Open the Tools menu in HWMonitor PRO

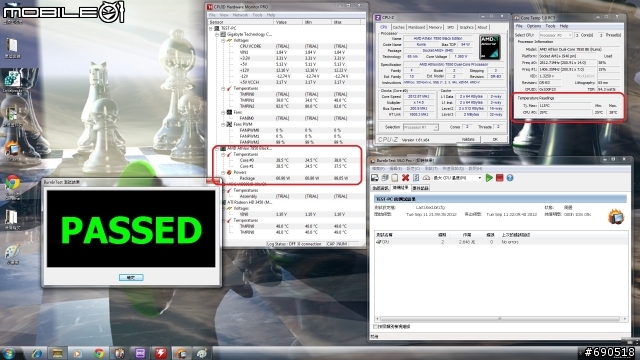coord(258,15)
